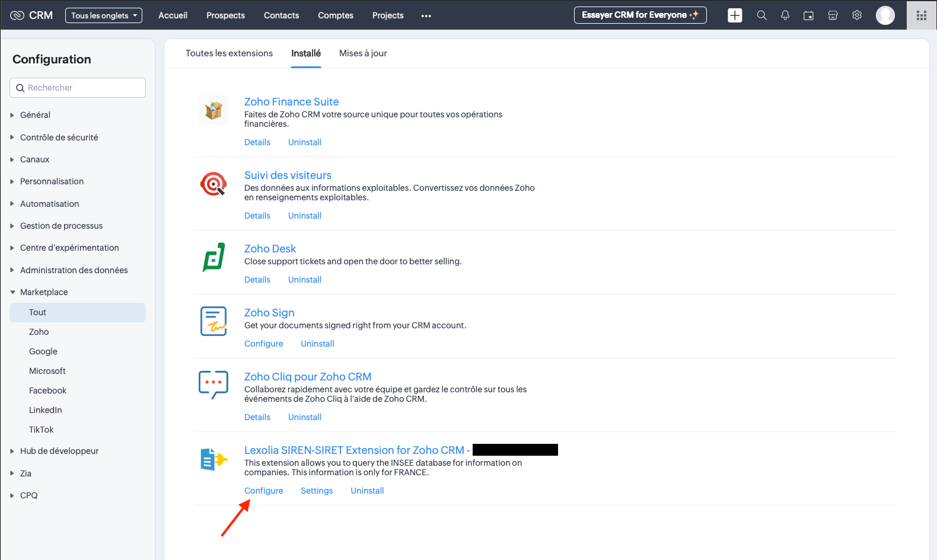The height and width of the screenshot is (560, 937).
Task: Switch to Toutes les extensions tab
Action: pos(229,53)
